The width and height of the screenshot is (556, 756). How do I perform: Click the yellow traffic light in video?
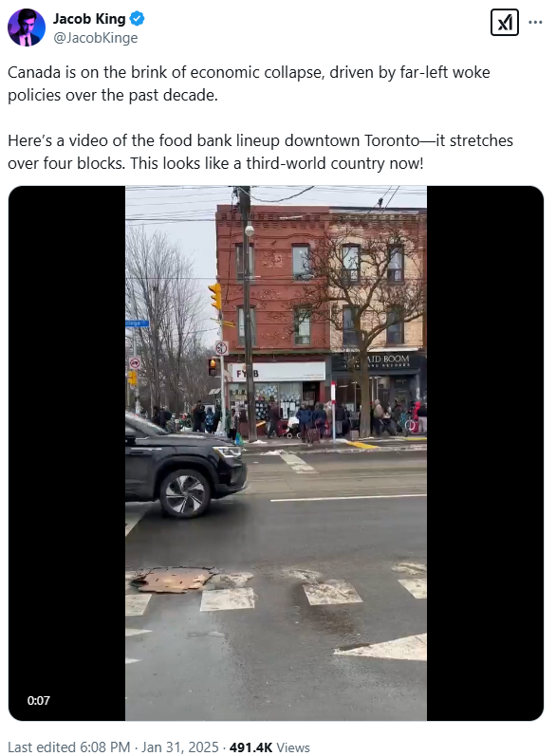pos(215,296)
